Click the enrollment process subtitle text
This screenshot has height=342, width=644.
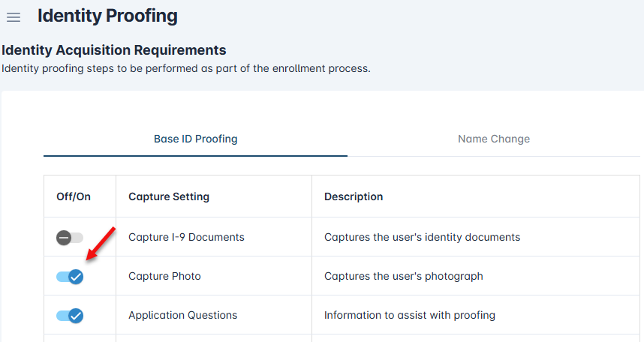pyautogui.click(x=186, y=68)
